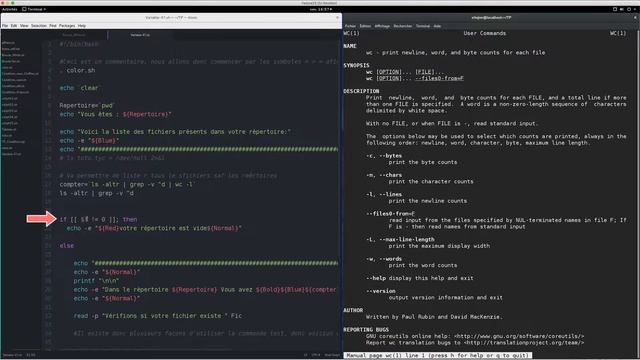Open the Help menu in Atom
This screenshot has width=640, height=360.
pyautogui.click(x=82, y=26)
